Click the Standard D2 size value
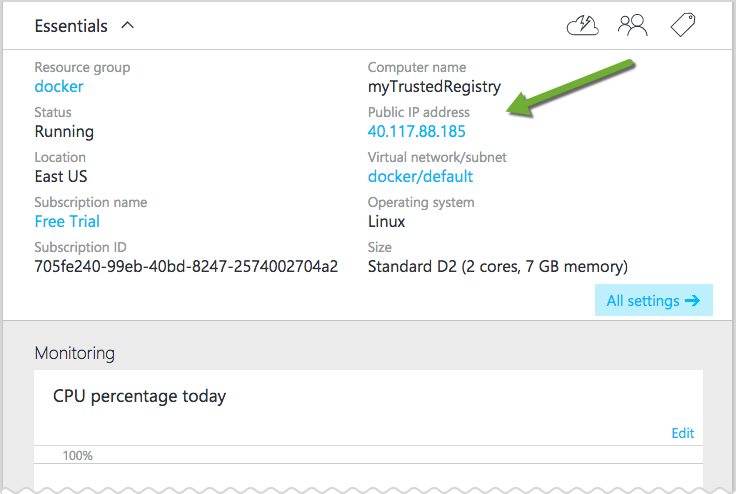Screen dimensions: 736x494 point(497,267)
